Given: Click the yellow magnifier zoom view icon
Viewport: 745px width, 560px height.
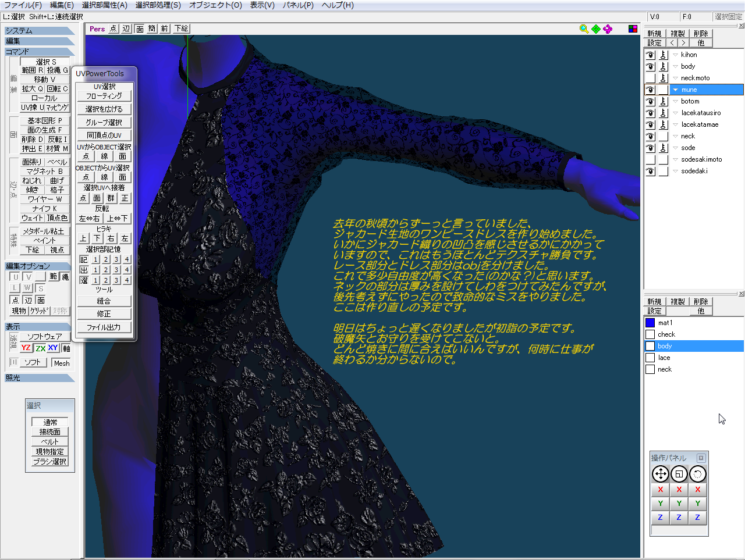Looking at the screenshot, I should point(584,29).
